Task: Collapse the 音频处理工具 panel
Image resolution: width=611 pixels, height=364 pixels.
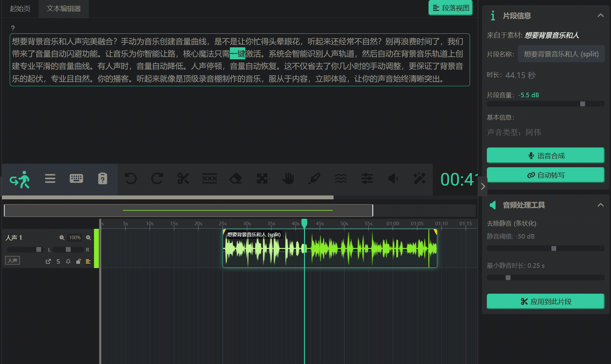Action: 600,205
